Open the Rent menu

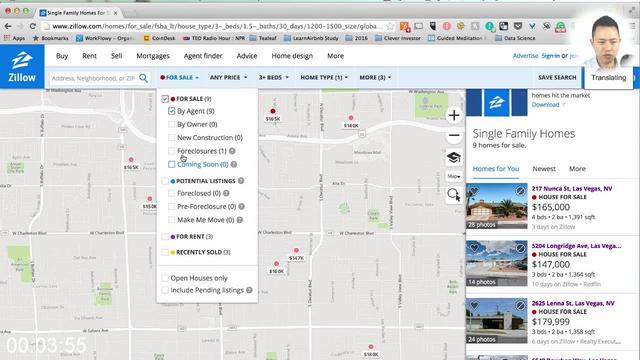click(x=89, y=56)
